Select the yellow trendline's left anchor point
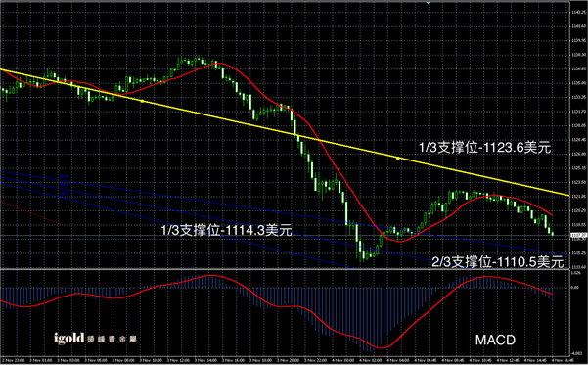 point(142,101)
